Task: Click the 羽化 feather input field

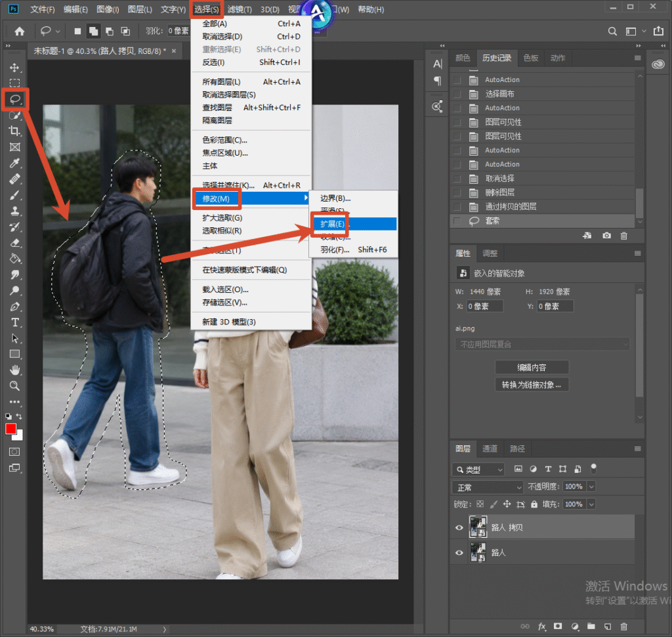Action: [x=178, y=31]
